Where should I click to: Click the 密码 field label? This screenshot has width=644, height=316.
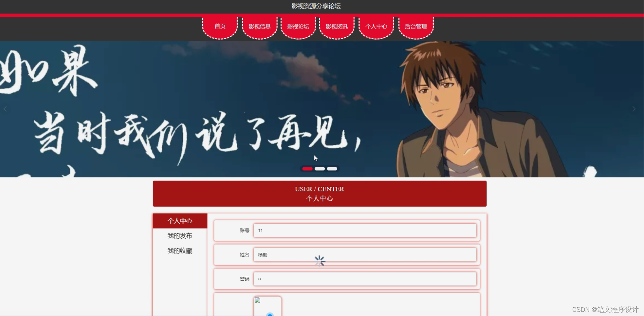pos(244,279)
